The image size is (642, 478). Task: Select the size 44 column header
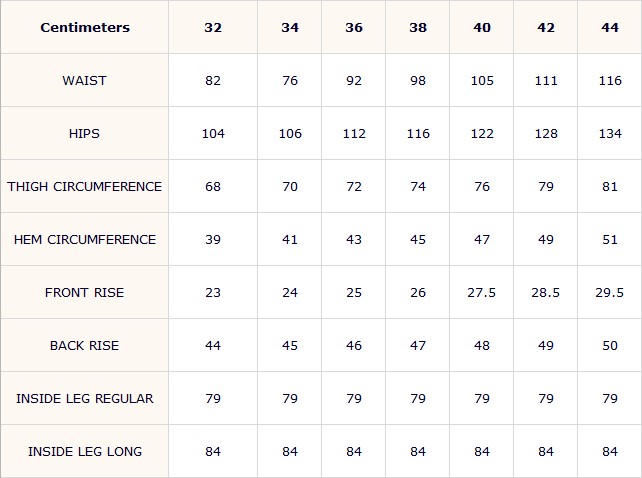[x=610, y=27]
